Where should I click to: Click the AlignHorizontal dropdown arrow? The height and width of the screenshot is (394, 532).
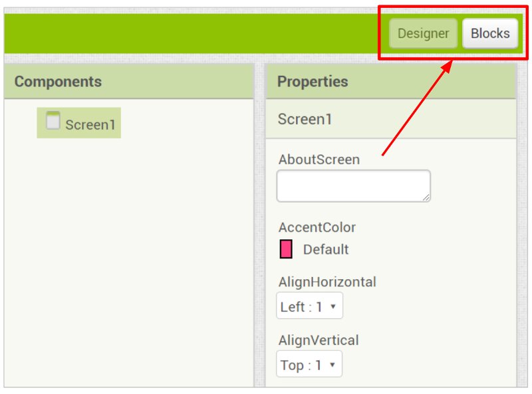[333, 306]
